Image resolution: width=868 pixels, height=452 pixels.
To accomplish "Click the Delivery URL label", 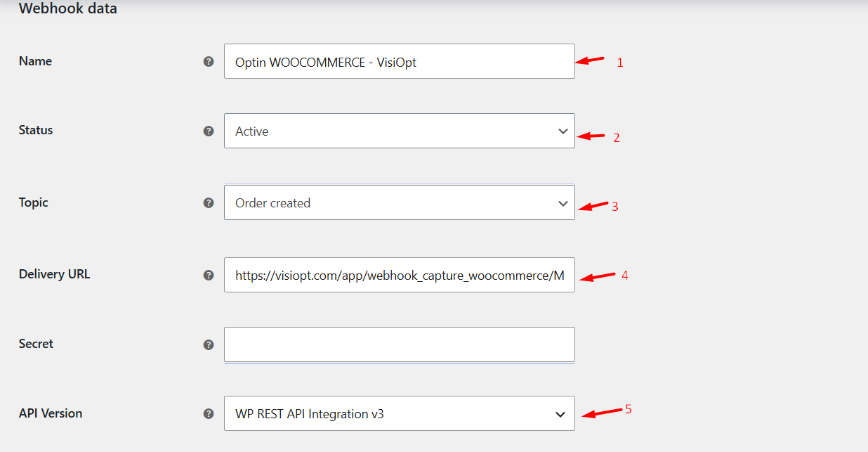I will 54,274.
